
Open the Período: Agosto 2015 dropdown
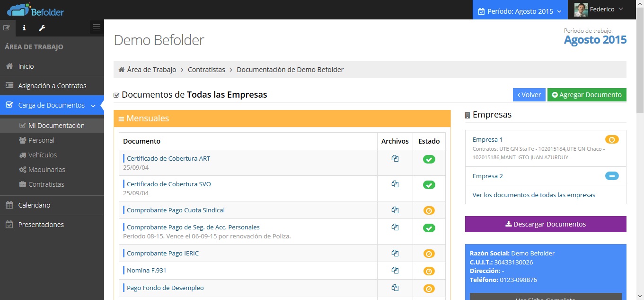[519, 11]
